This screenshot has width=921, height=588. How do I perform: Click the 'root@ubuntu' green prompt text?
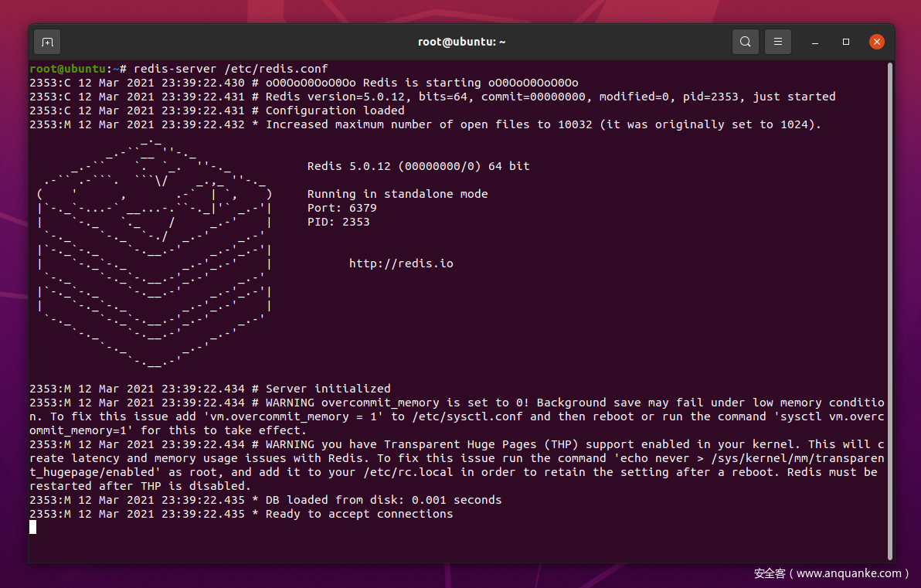pyautogui.click(x=67, y=69)
